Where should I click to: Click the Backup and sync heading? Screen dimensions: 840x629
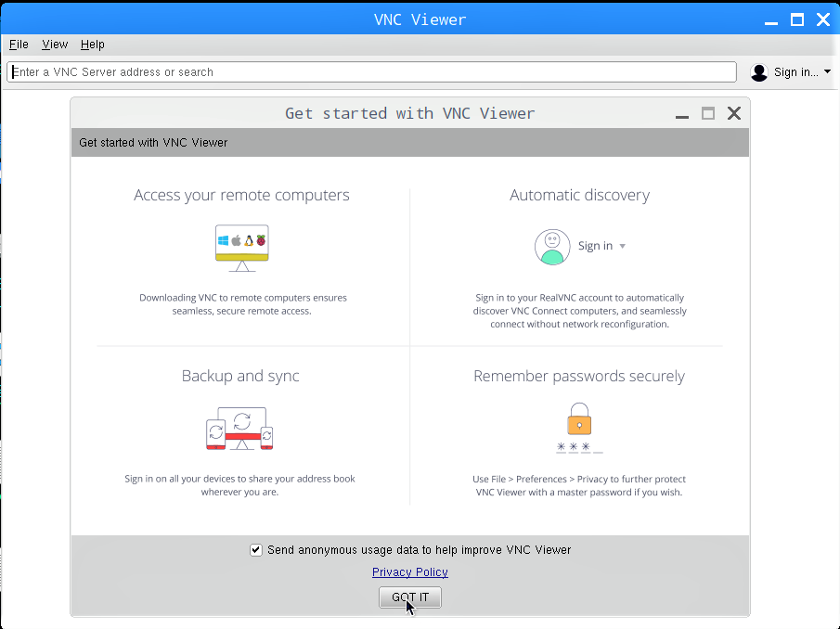(240, 376)
